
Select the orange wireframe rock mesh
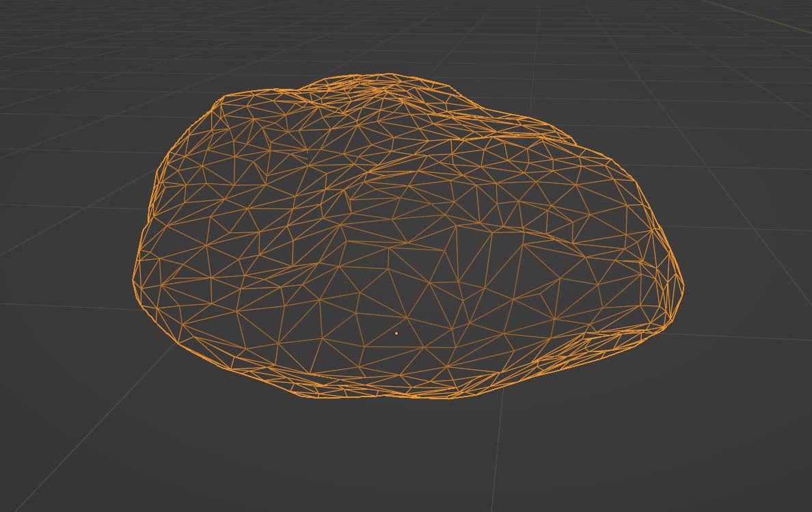pyautogui.click(x=408, y=237)
